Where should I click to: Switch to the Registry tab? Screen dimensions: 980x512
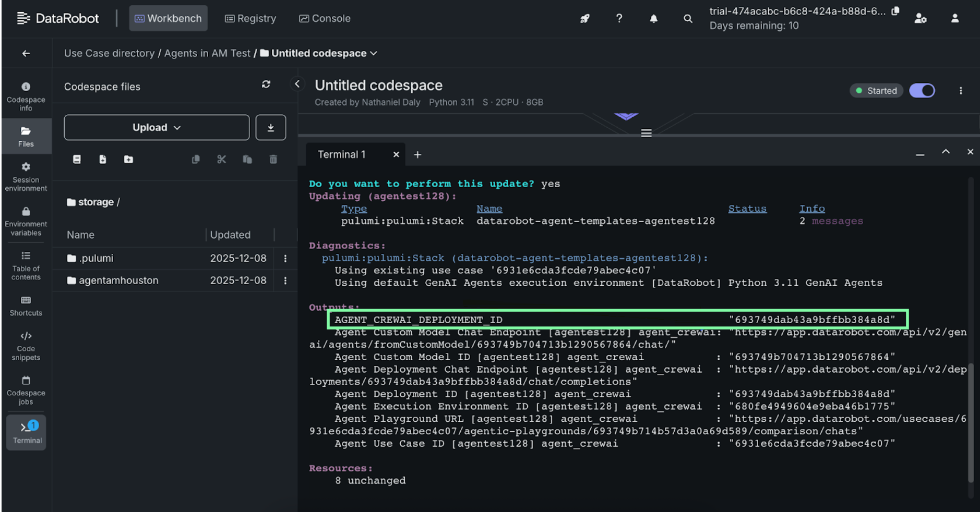250,19
